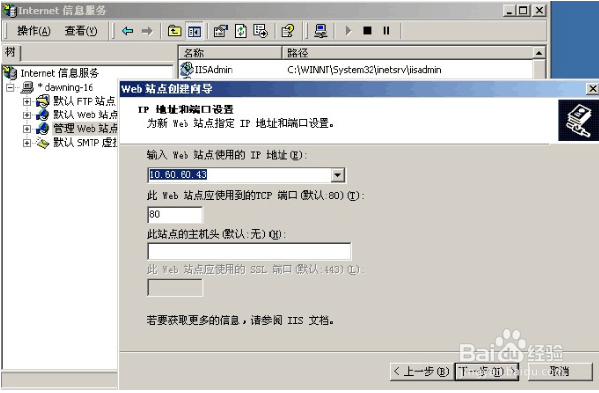Click the Export list toolbar icon
The image size is (599, 393).
261,31
